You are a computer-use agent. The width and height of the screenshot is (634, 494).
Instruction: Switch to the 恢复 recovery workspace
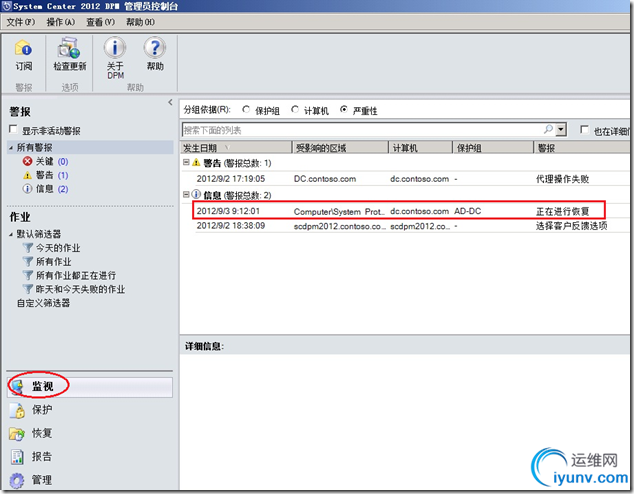32,433
